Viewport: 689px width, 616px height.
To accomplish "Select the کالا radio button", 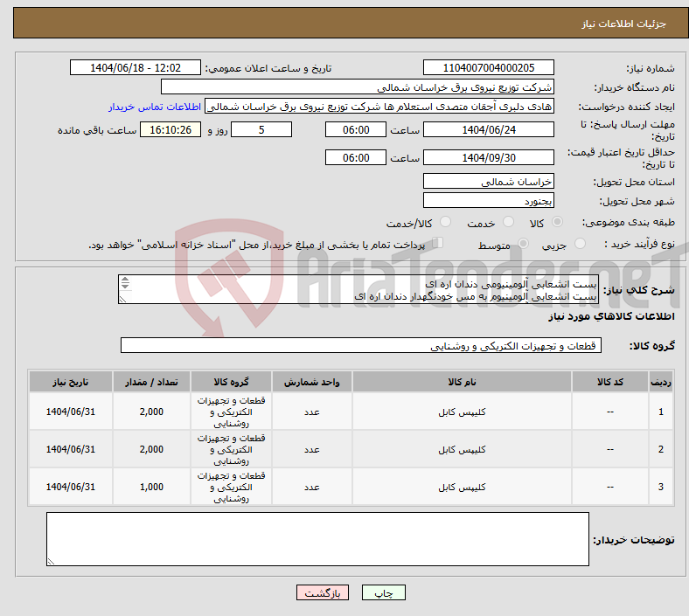I will click(558, 223).
